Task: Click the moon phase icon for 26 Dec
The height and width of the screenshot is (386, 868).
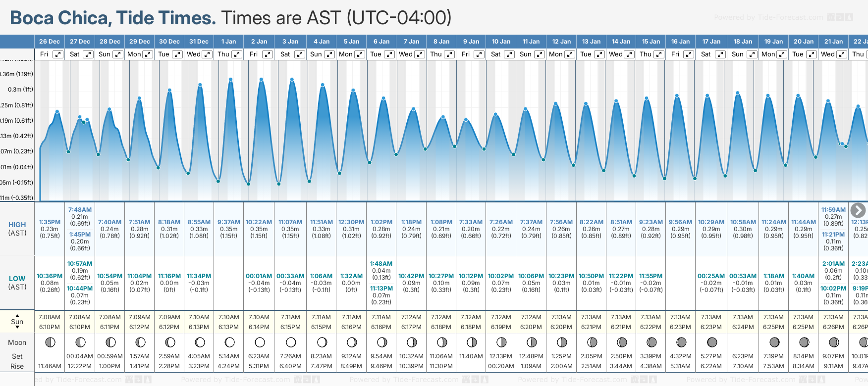Action: [50, 342]
